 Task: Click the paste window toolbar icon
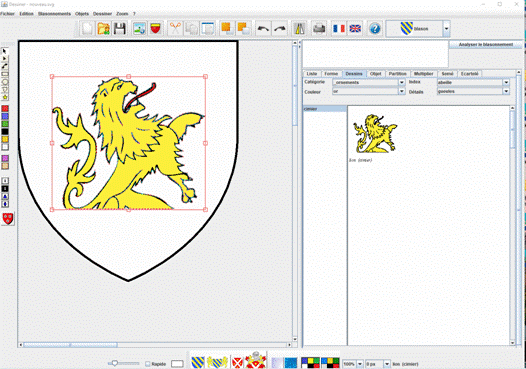pyautogui.click(x=207, y=29)
